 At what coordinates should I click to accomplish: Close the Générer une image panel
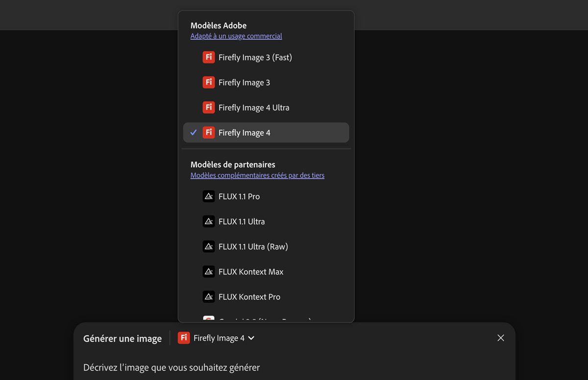click(x=500, y=338)
